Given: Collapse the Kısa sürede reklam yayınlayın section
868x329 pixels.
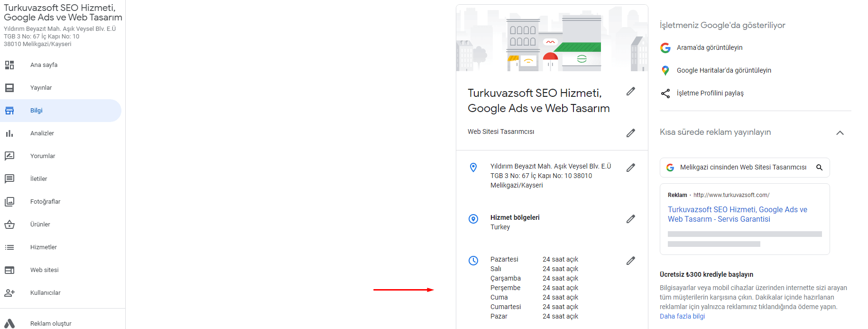Looking at the screenshot, I should pyautogui.click(x=840, y=133).
